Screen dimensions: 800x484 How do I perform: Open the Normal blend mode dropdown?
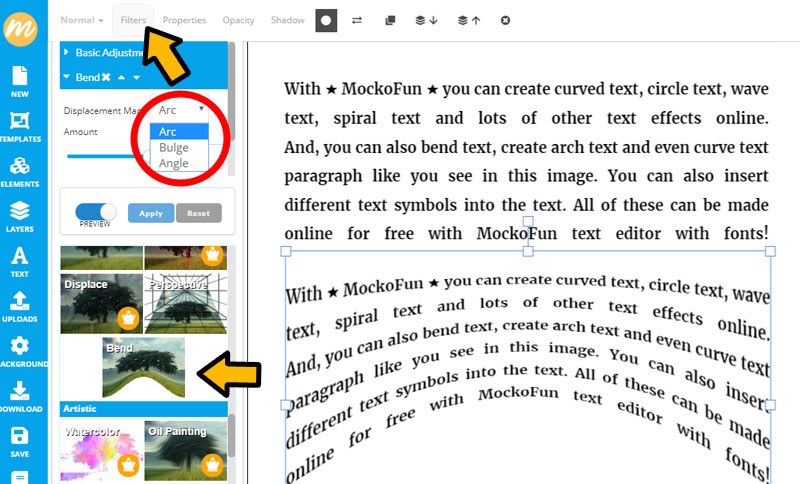[x=82, y=20]
